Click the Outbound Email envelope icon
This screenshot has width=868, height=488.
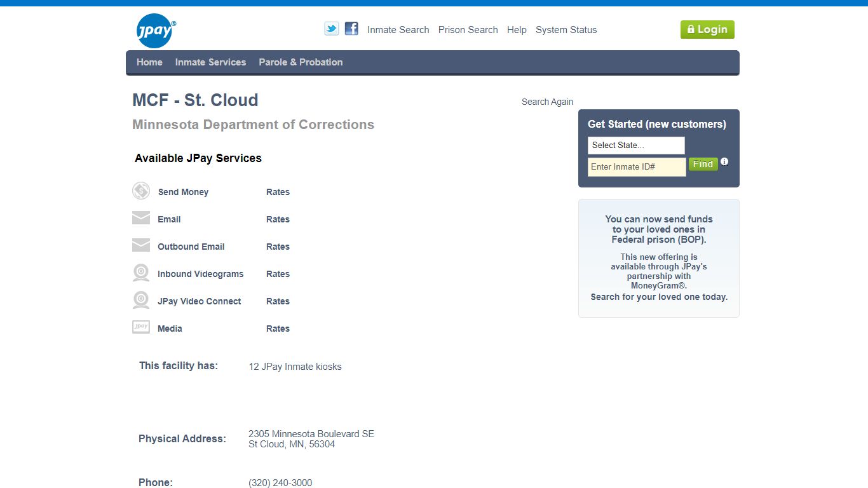(141, 245)
